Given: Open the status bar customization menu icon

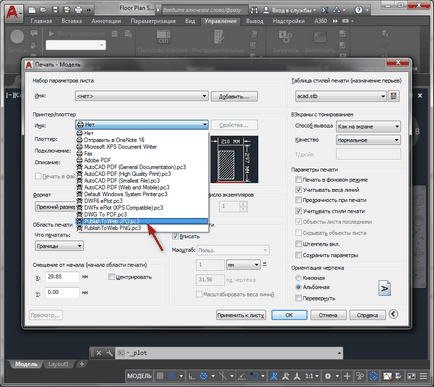Looking at the screenshot, I should tap(423, 376).
